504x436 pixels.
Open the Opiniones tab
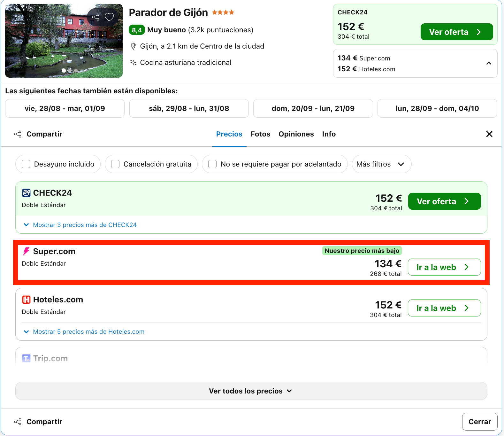coord(296,134)
